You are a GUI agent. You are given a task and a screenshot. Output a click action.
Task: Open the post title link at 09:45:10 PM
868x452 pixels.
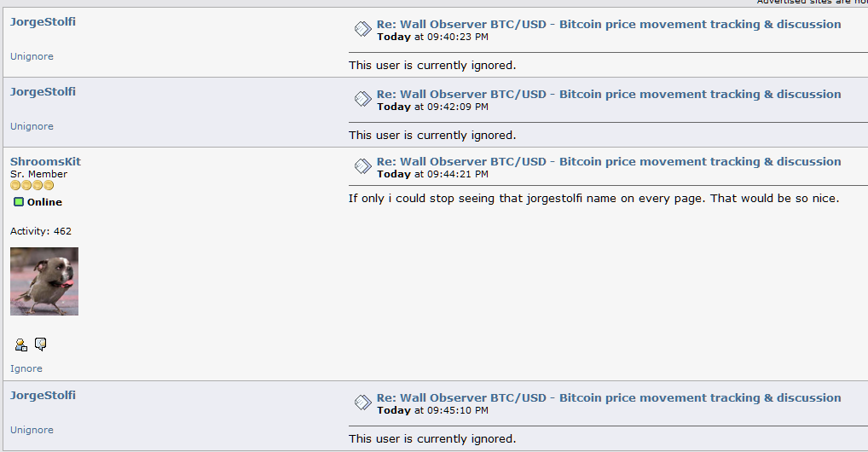point(609,397)
